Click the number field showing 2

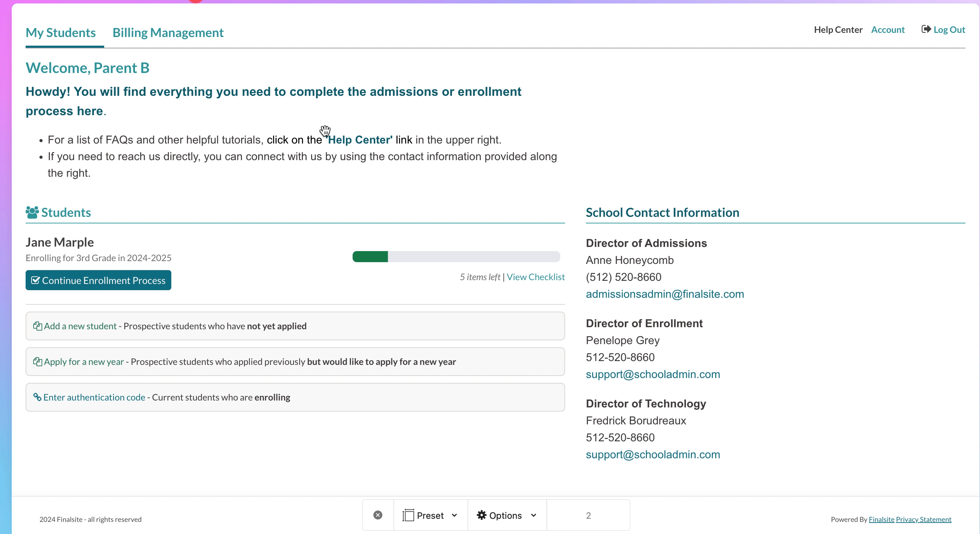(588, 515)
